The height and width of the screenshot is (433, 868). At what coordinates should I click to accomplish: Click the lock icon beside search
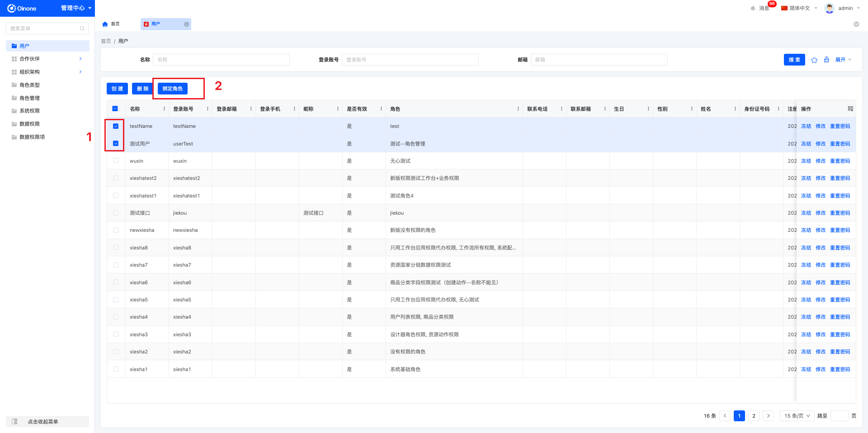826,60
